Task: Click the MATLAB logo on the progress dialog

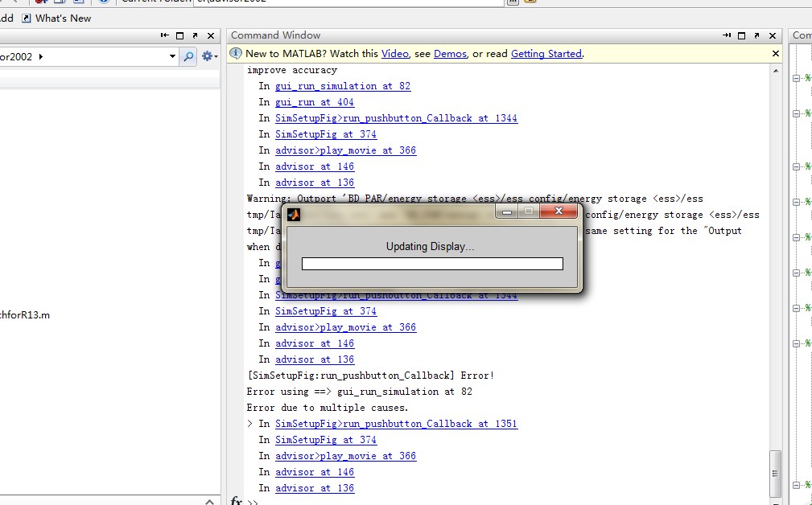Action: (294, 214)
